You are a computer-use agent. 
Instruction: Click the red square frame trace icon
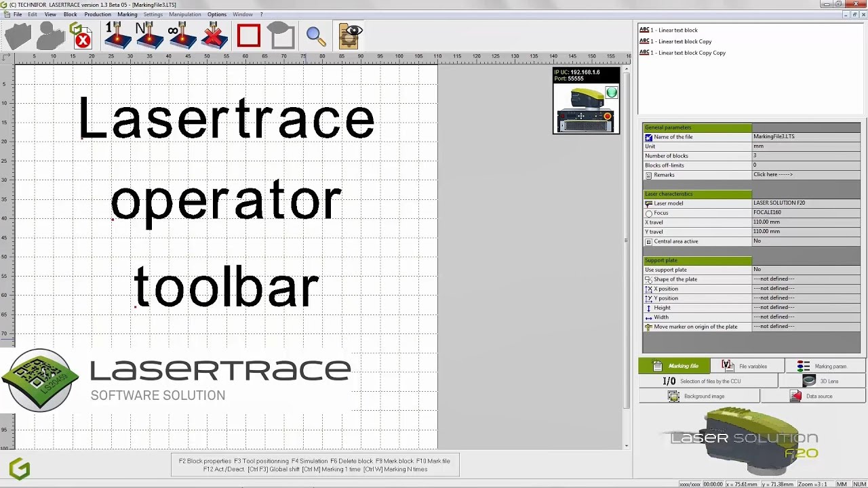click(249, 36)
